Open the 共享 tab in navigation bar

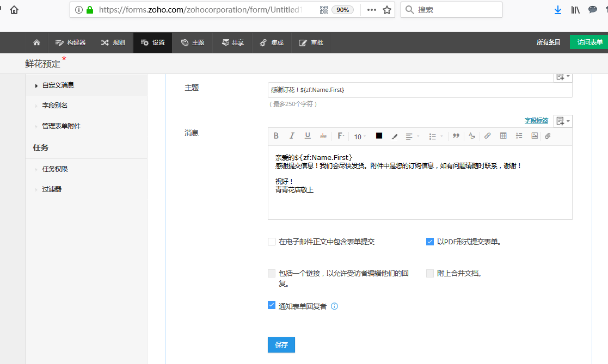pos(232,42)
